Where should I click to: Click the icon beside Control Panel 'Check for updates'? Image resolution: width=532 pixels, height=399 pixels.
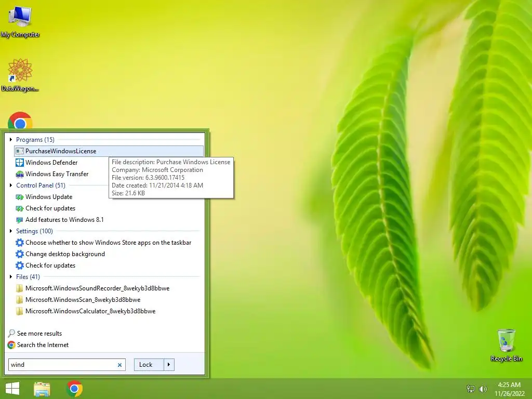point(20,208)
